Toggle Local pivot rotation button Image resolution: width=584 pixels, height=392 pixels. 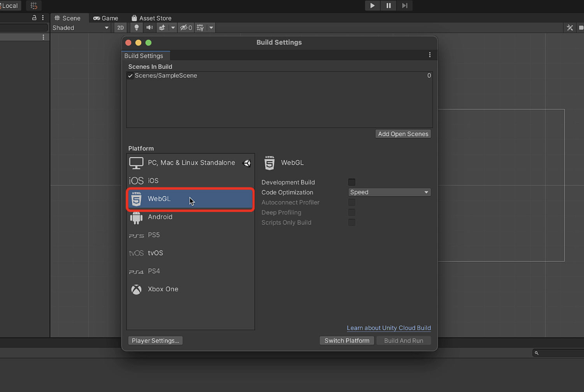[x=10, y=5]
